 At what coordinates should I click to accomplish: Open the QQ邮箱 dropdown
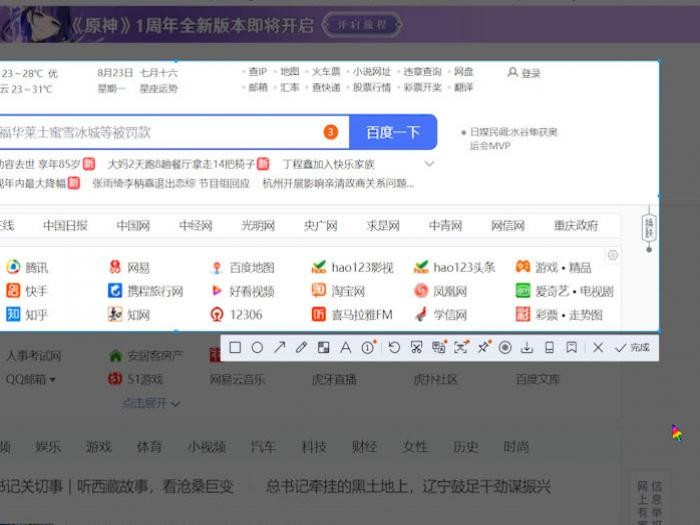click(x=30, y=379)
